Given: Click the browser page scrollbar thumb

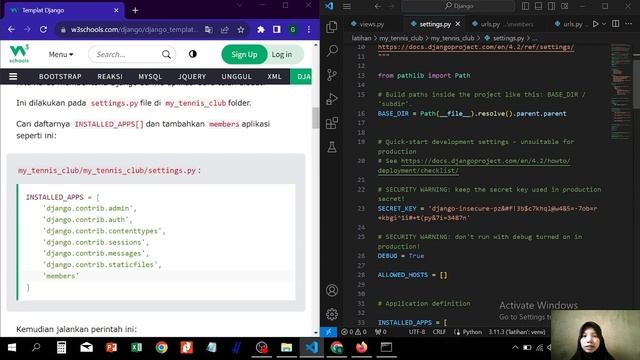Looking at the screenshot, I should pos(316,118).
